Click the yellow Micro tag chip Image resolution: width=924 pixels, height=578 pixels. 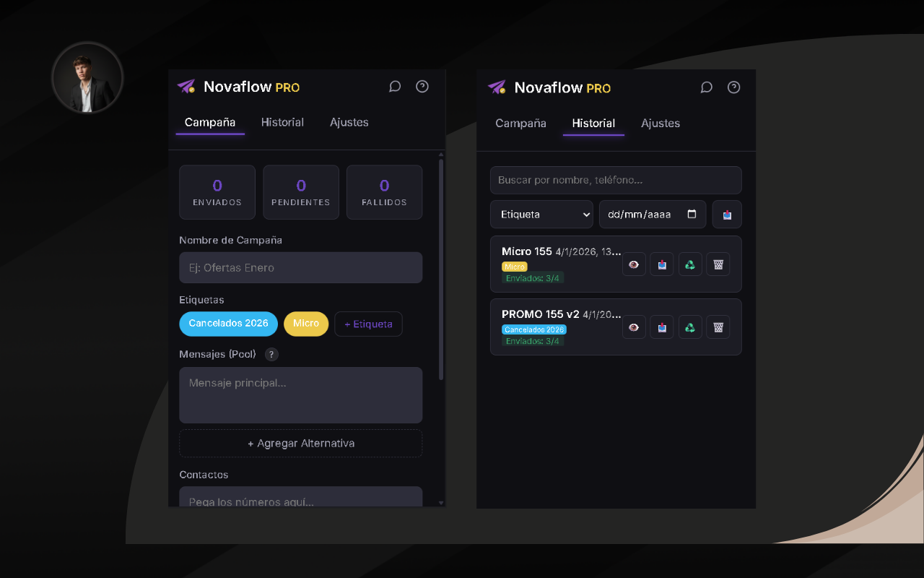coord(306,324)
